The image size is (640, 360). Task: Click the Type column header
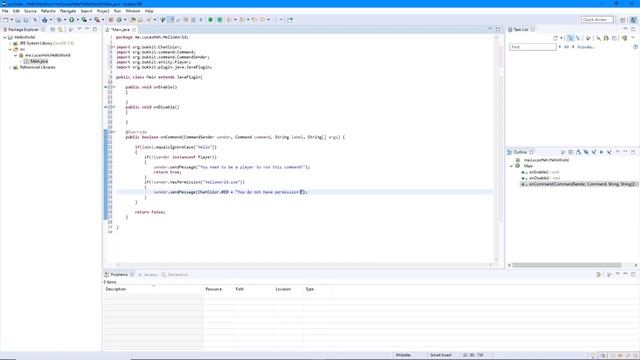[318, 289]
